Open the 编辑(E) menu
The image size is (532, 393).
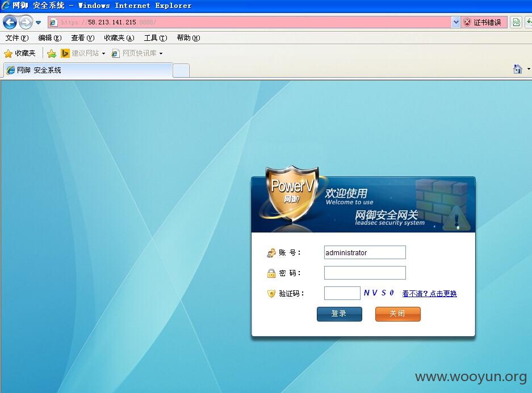click(50, 38)
